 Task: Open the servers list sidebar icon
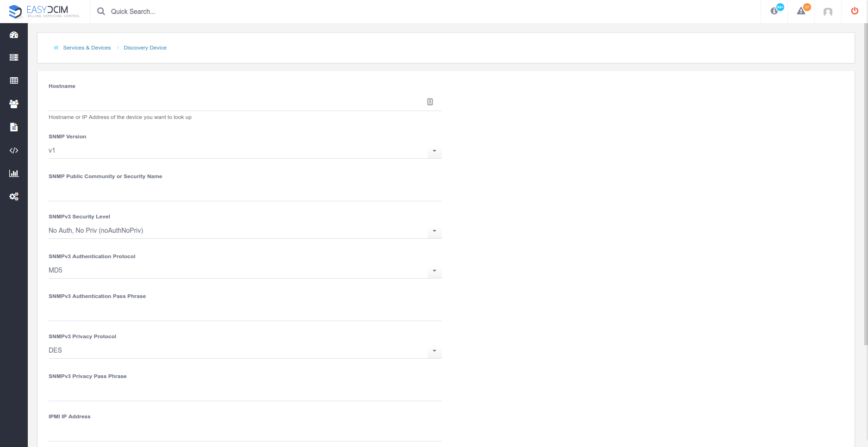coord(14,57)
